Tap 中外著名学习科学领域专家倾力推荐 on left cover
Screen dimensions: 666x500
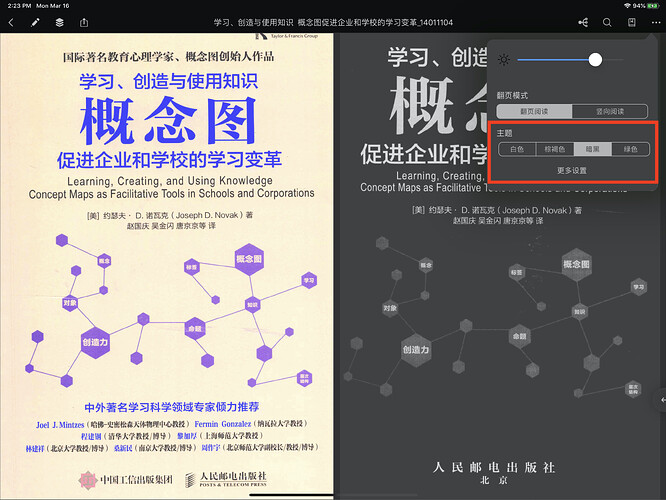[172, 407]
